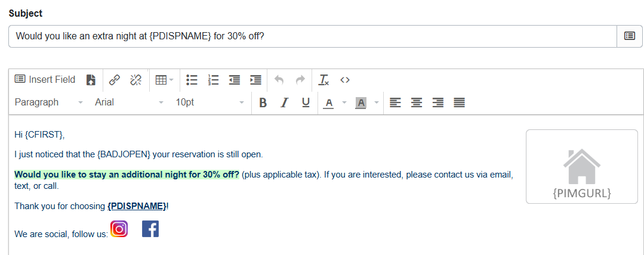Image resolution: width=644 pixels, height=255 pixels.
Task: Start a numbered list
Action: click(213, 80)
